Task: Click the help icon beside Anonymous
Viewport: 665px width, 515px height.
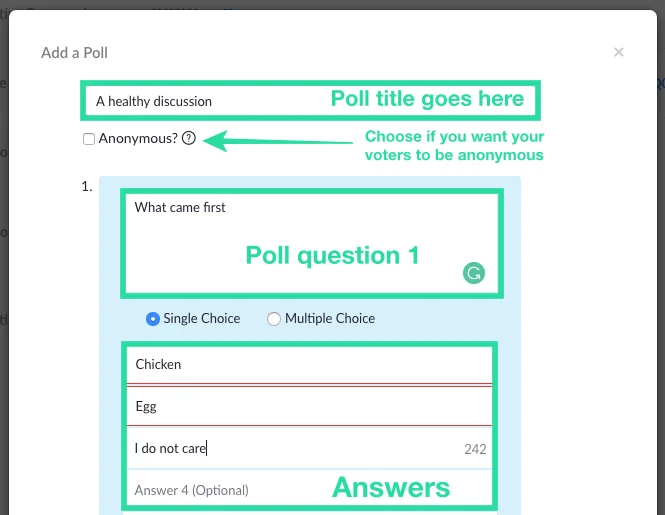Action: click(189, 139)
